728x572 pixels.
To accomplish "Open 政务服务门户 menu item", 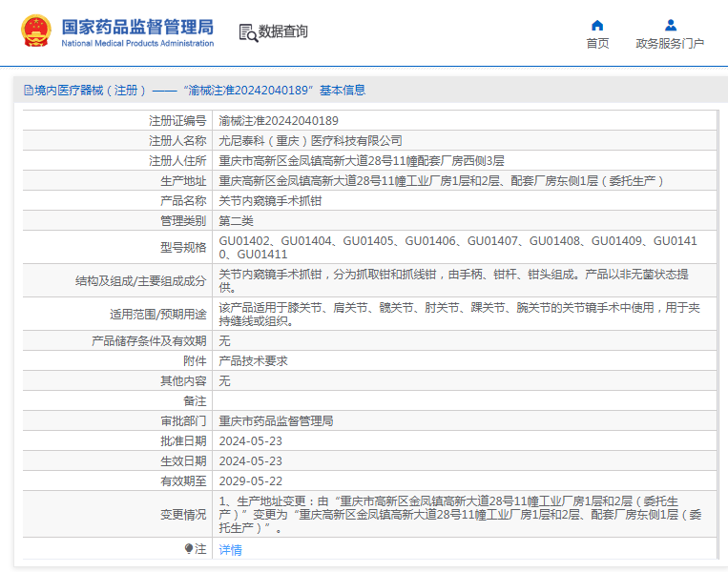I will 670,43.
